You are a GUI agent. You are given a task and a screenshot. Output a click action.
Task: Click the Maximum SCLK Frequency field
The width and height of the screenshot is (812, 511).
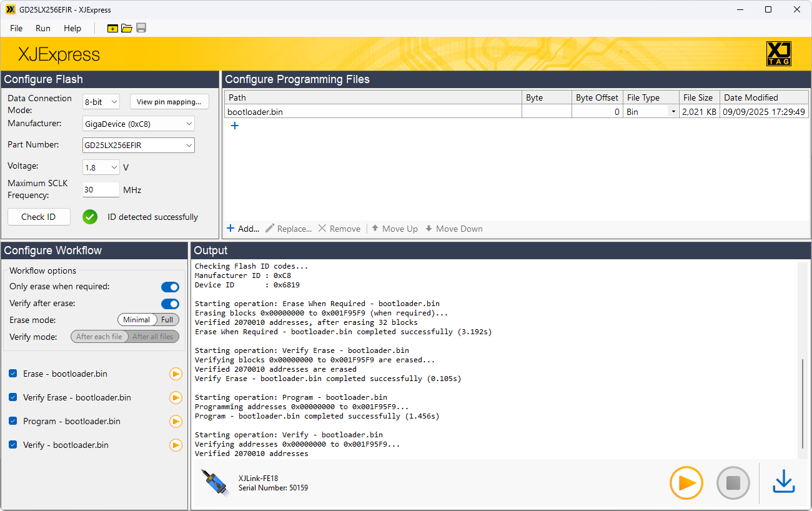point(101,190)
